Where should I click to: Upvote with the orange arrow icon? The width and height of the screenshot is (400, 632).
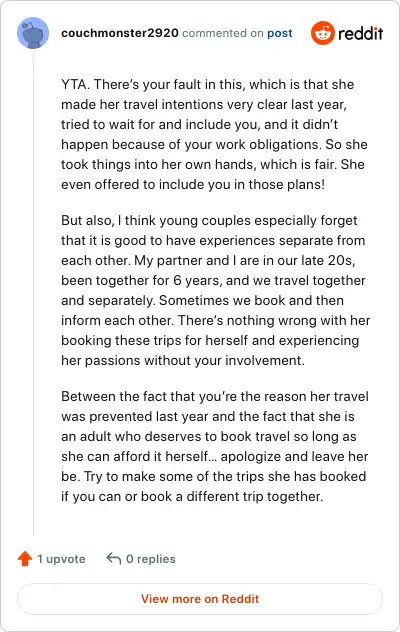point(25,559)
